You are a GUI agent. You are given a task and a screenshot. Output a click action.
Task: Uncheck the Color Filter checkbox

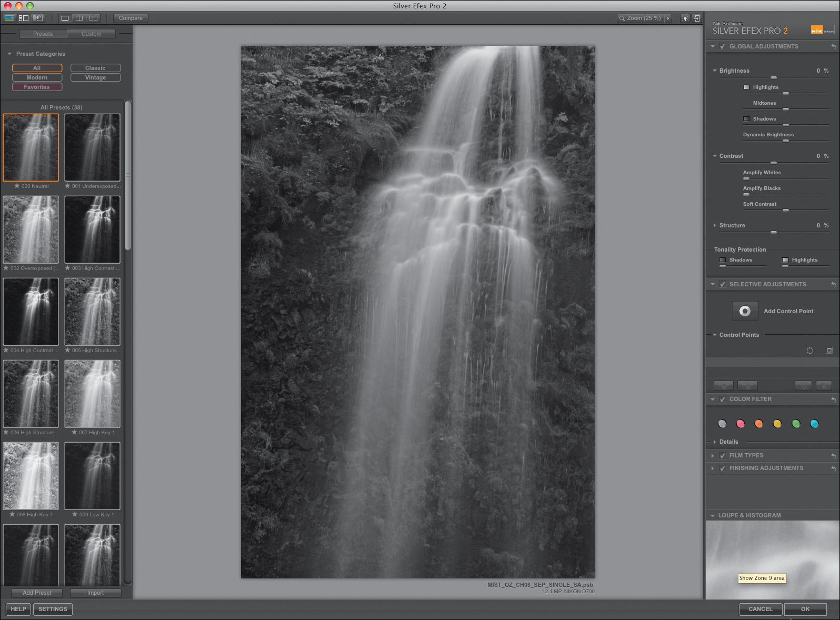click(723, 399)
